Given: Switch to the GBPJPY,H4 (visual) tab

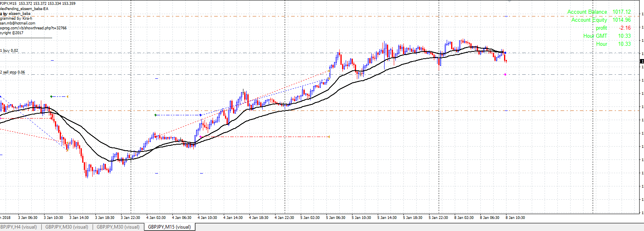Looking at the screenshot, I should pyautogui.click(x=18, y=227).
